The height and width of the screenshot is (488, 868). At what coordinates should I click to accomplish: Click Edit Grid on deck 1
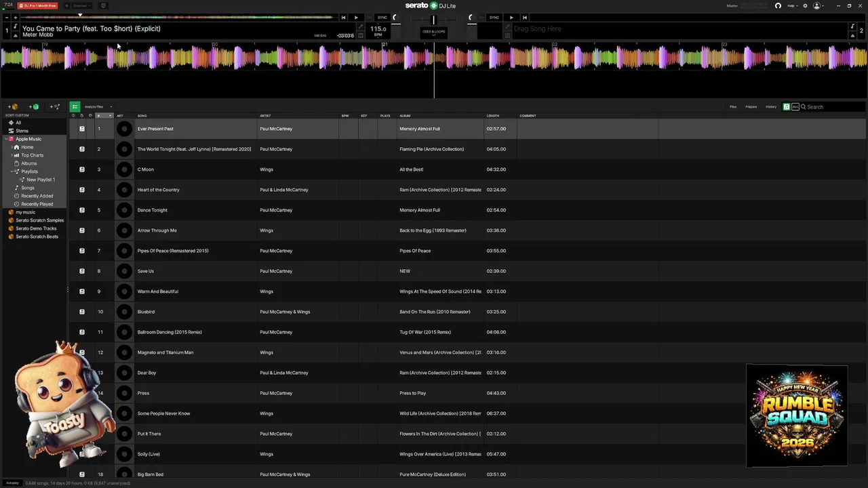(x=320, y=35)
